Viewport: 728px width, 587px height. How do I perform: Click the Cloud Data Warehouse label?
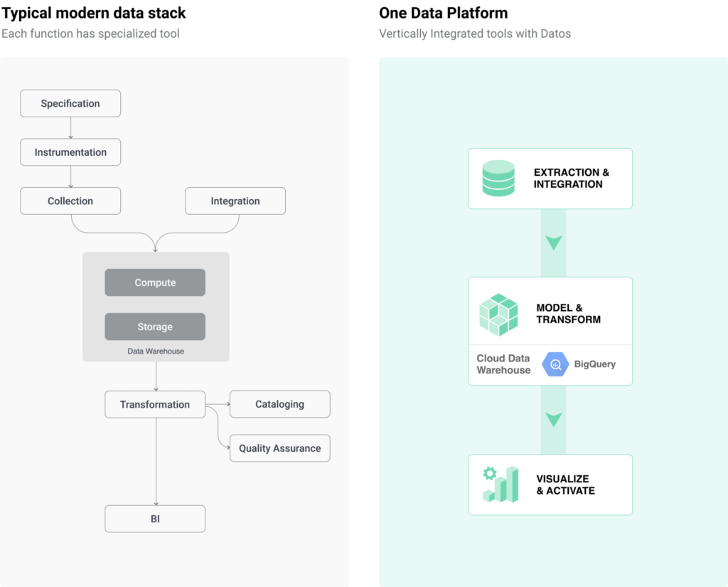(x=503, y=364)
